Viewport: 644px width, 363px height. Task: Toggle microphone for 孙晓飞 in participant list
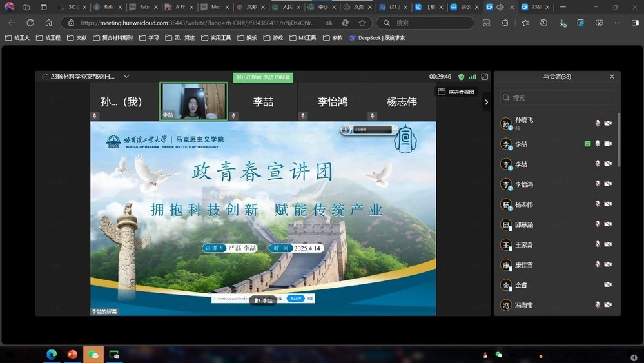(598, 123)
